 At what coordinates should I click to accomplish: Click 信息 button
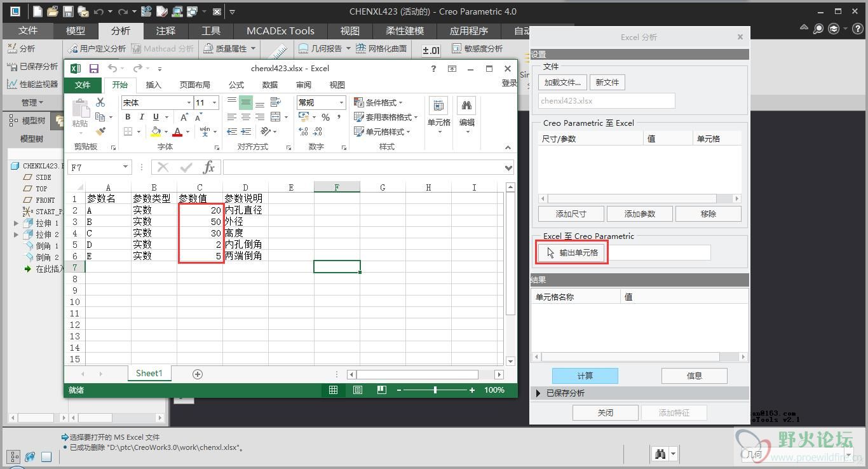[695, 376]
